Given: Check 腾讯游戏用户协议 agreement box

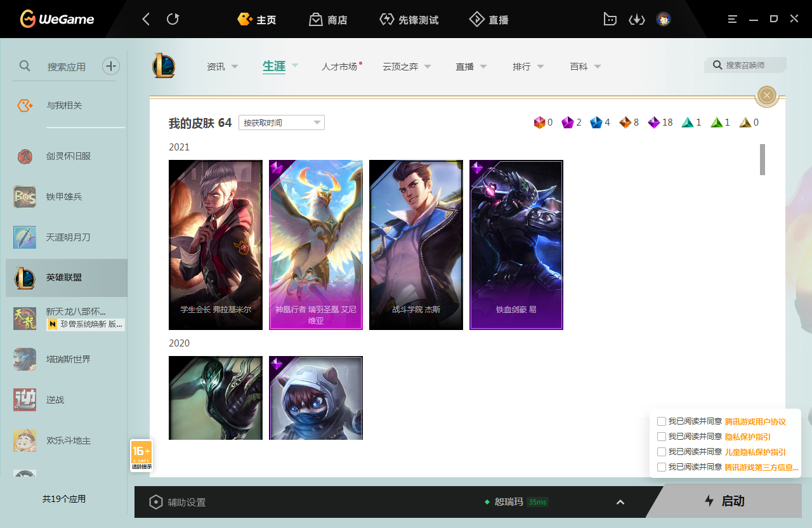Looking at the screenshot, I should pos(662,421).
